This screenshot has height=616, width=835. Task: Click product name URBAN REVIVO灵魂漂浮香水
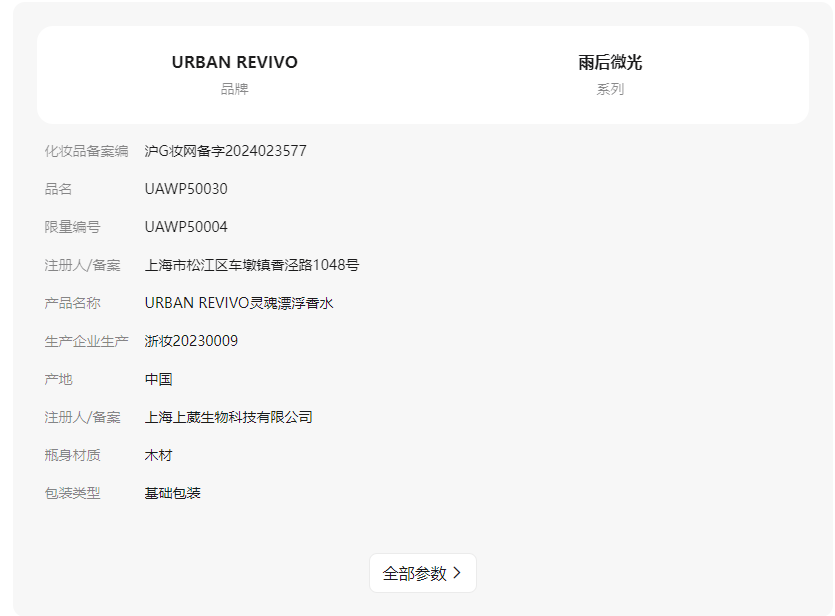pyautogui.click(x=239, y=303)
